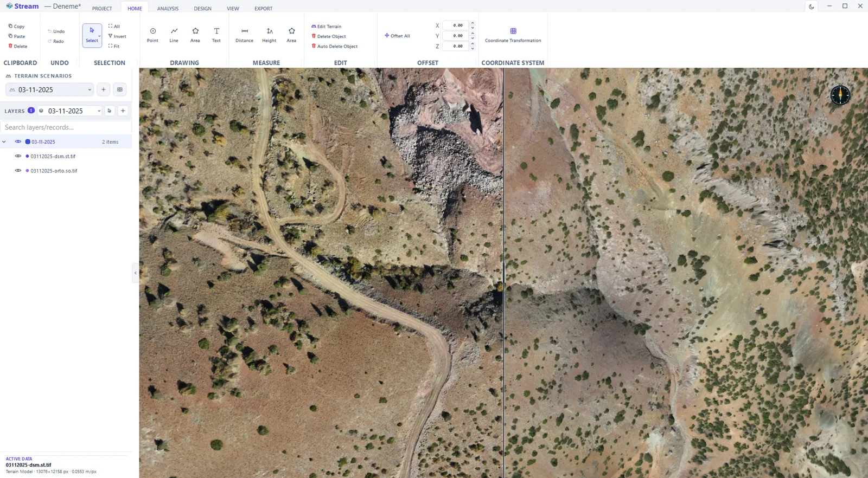This screenshot has height=478, width=868.
Task: Click Auto Delete Object
Action: [x=335, y=46]
